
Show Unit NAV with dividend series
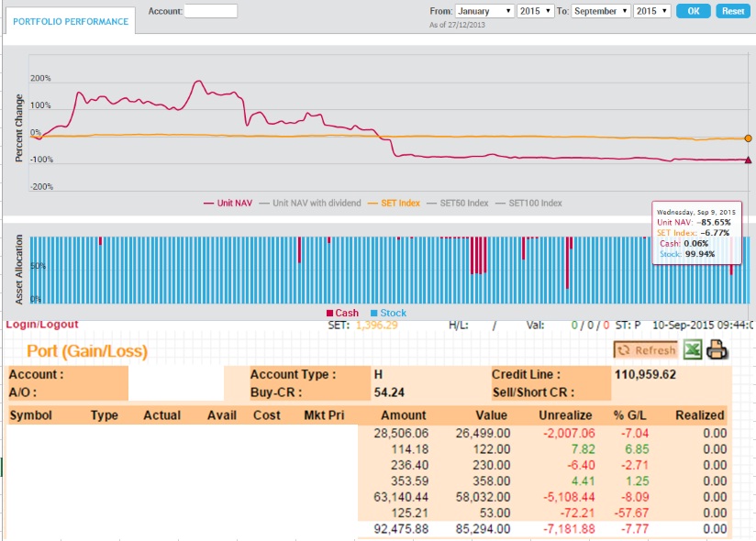(x=311, y=203)
